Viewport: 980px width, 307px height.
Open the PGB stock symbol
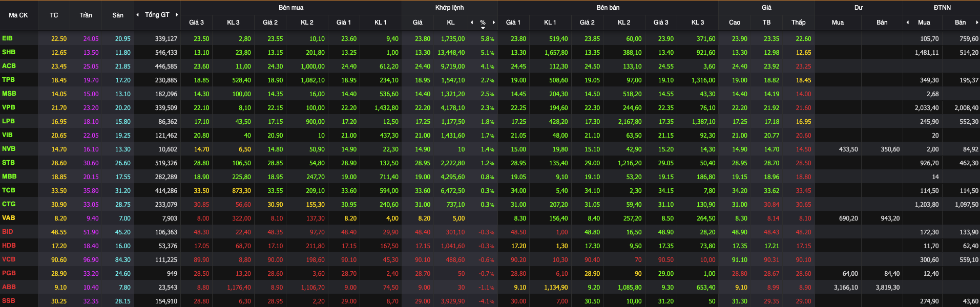click(x=9, y=273)
